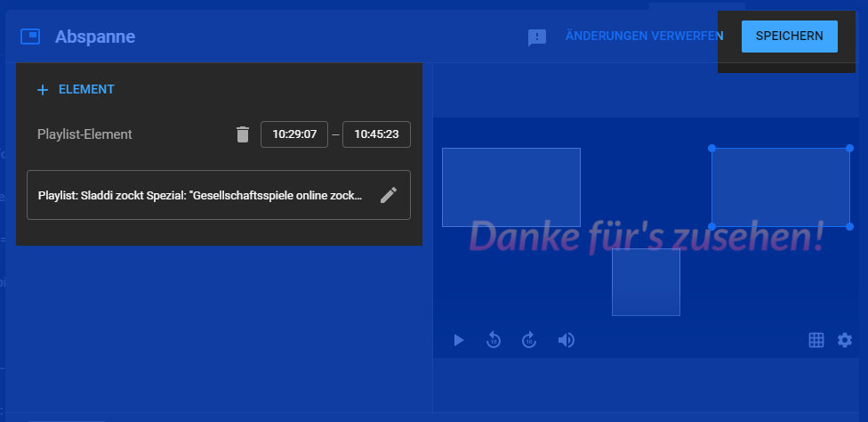Edit the playlist using pencil icon
The image size is (868, 422).
[389, 195]
